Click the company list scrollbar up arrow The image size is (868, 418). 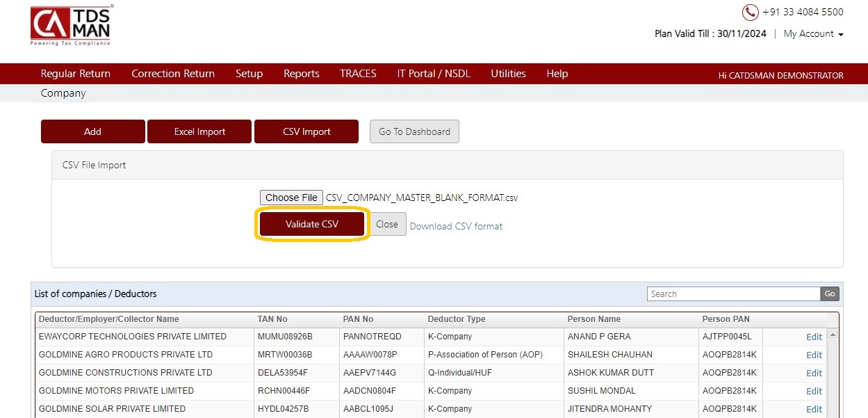832,335
